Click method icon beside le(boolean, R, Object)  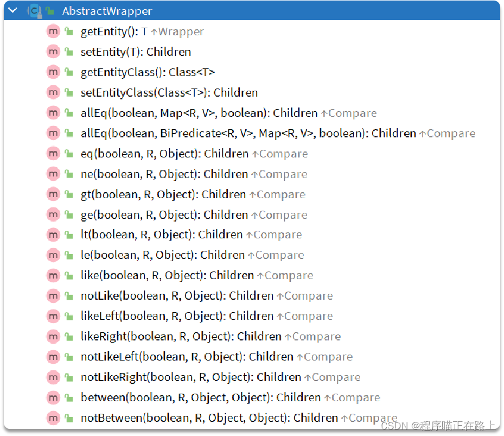53,255
